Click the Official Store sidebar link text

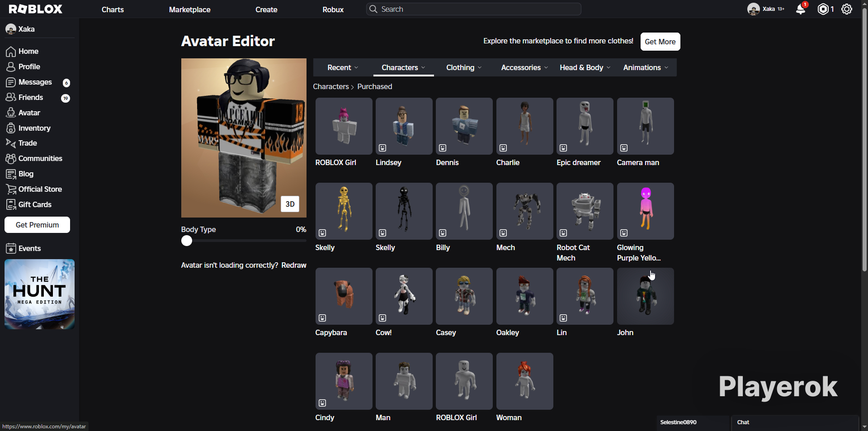coord(40,189)
